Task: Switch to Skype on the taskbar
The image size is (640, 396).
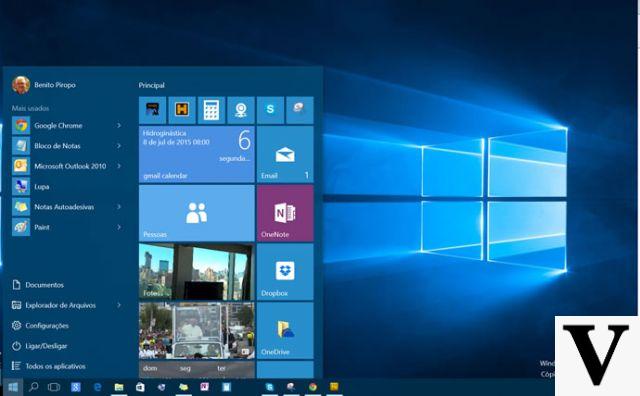Action: 269,387
